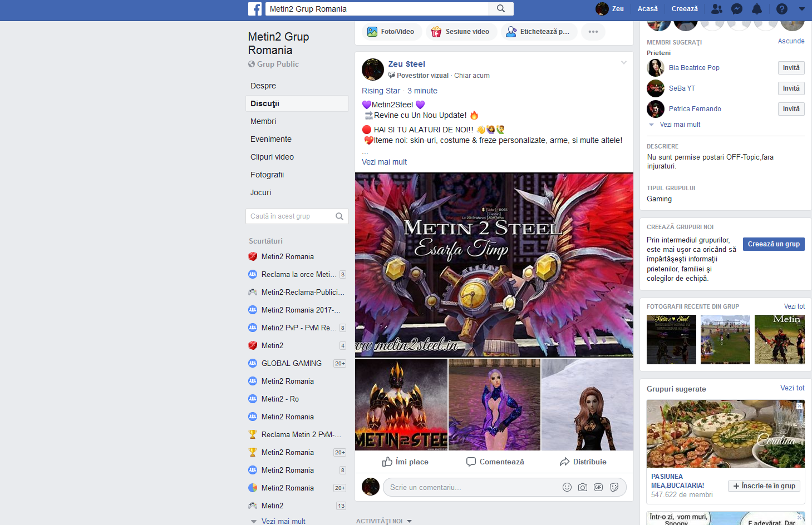Open friend requests icon in top bar
The image size is (812, 525).
point(717,9)
